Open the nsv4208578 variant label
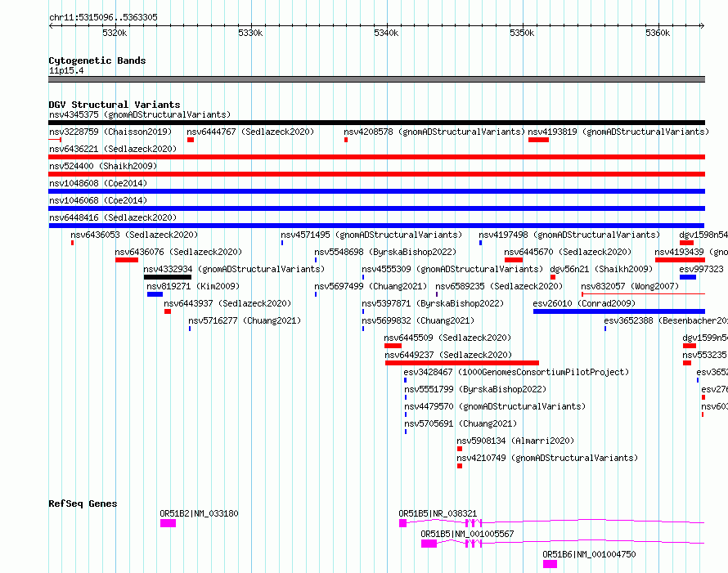Image resolution: width=728 pixels, height=573 pixels. point(434,132)
